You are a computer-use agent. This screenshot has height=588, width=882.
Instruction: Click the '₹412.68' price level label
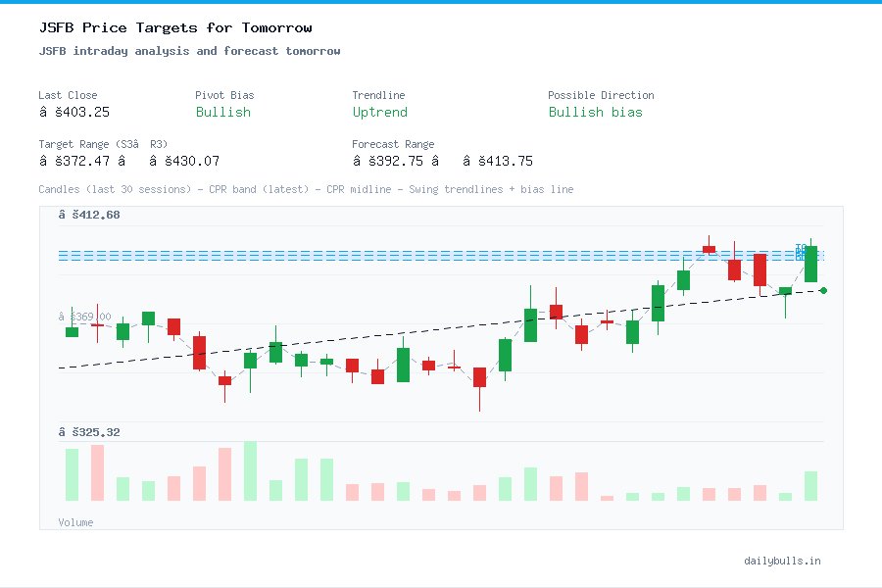pyautogui.click(x=89, y=214)
